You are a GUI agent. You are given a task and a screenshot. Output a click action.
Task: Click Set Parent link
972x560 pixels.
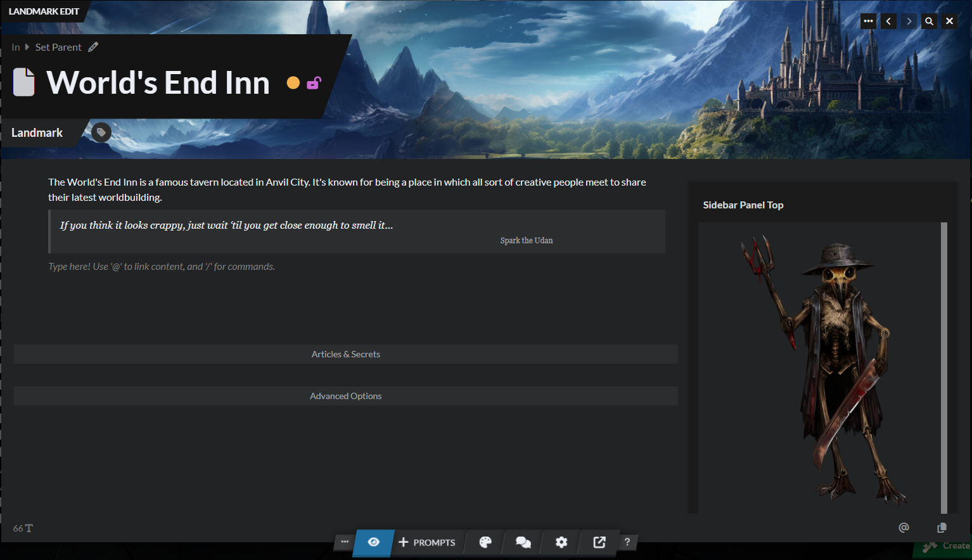point(58,48)
